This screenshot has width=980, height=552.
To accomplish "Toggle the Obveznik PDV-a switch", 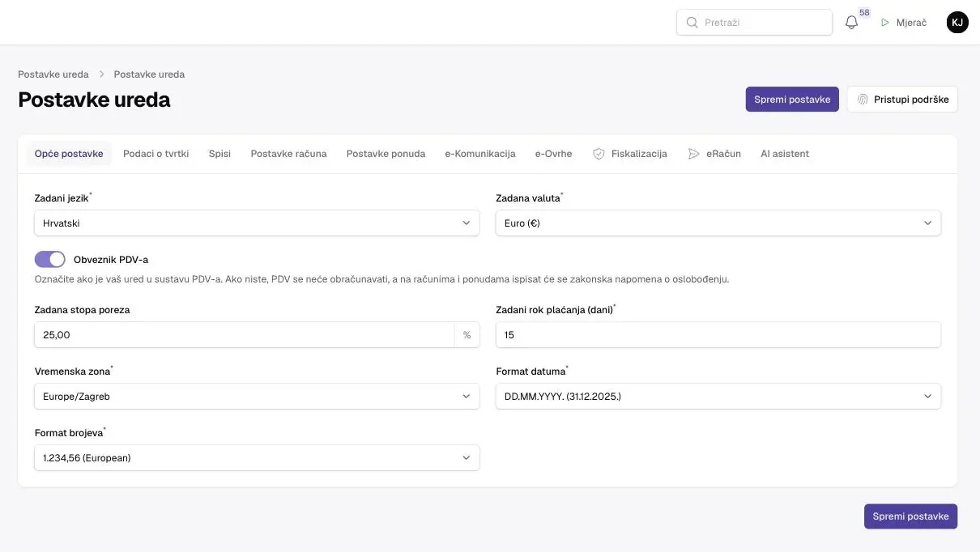I will (49, 260).
